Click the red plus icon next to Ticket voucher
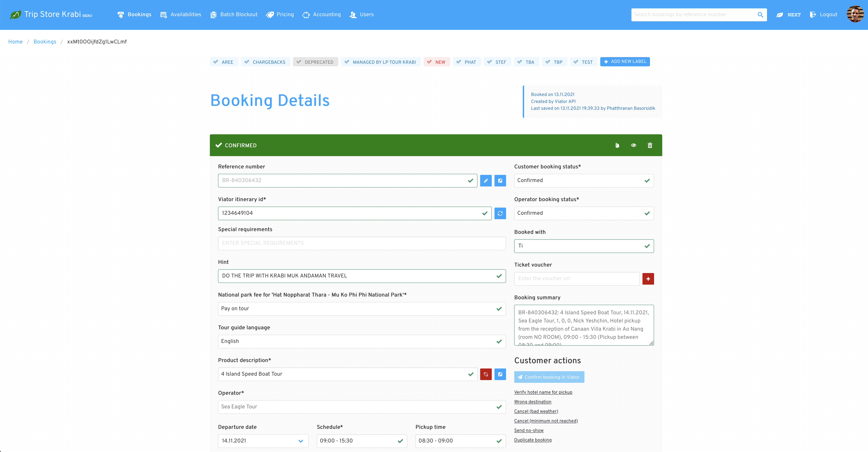Image resolution: width=868 pixels, height=452 pixels. tap(648, 279)
